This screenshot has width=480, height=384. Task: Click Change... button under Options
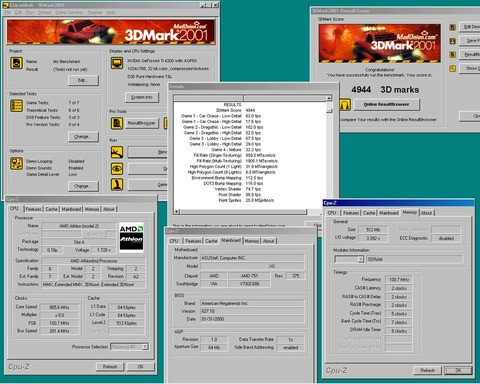pyautogui.click(x=83, y=186)
